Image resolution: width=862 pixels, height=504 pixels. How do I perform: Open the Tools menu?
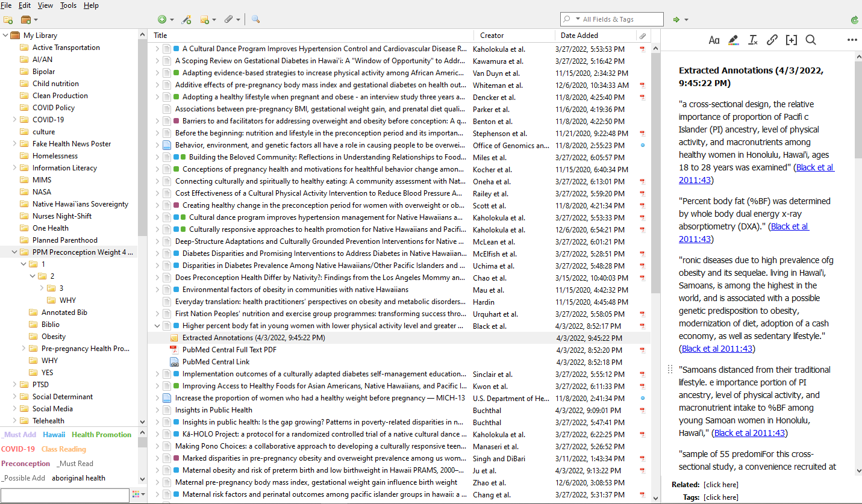68,5
